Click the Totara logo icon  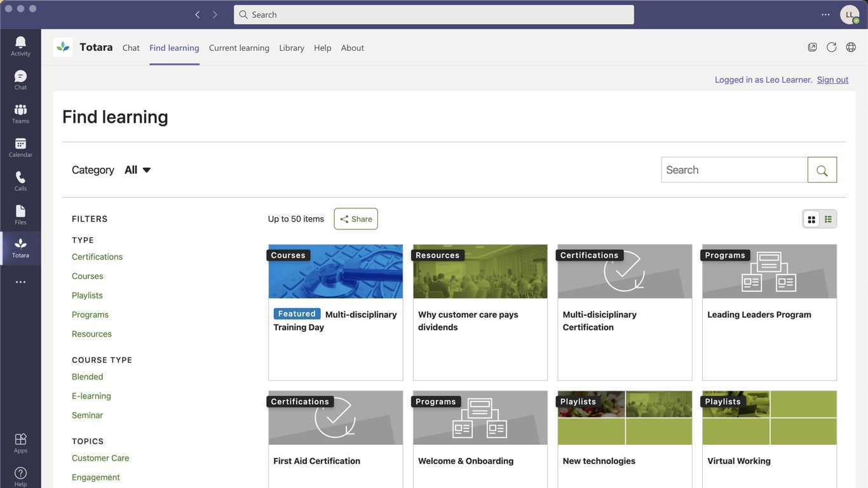pyautogui.click(x=63, y=48)
